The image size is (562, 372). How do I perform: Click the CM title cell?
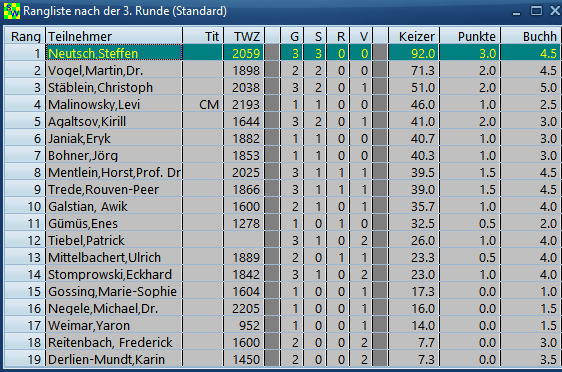coord(203,104)
